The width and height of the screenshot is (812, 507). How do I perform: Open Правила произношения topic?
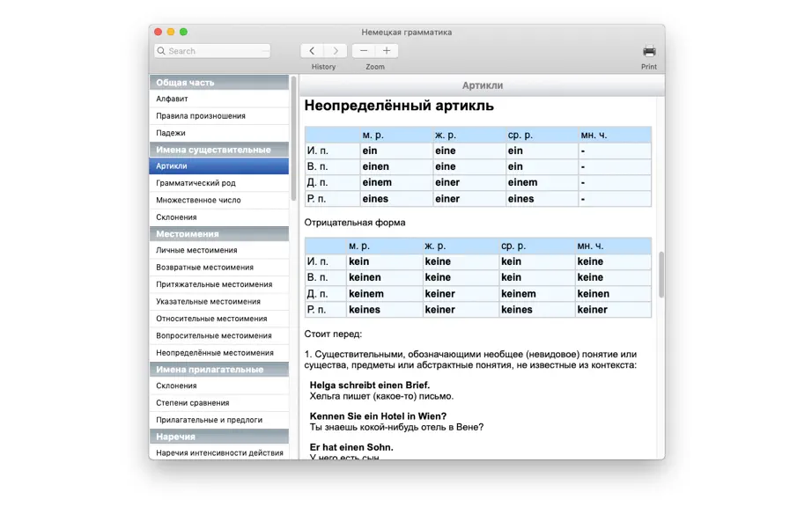pos(219,116)
